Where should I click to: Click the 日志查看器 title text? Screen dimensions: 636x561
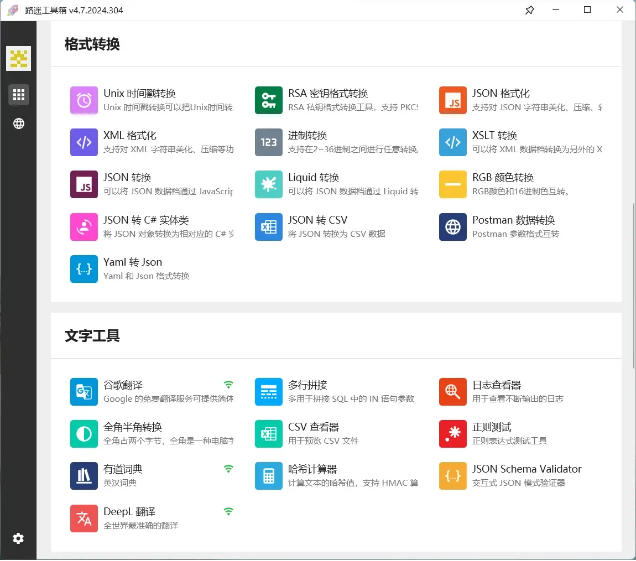(497, 385)
